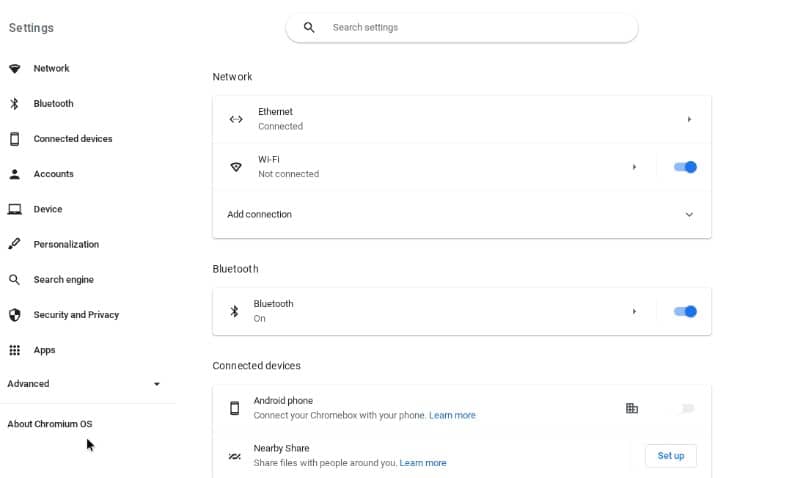Toggle the Android phone switch
The width and height of the screenshot is (796, 478).
[686, 408]
